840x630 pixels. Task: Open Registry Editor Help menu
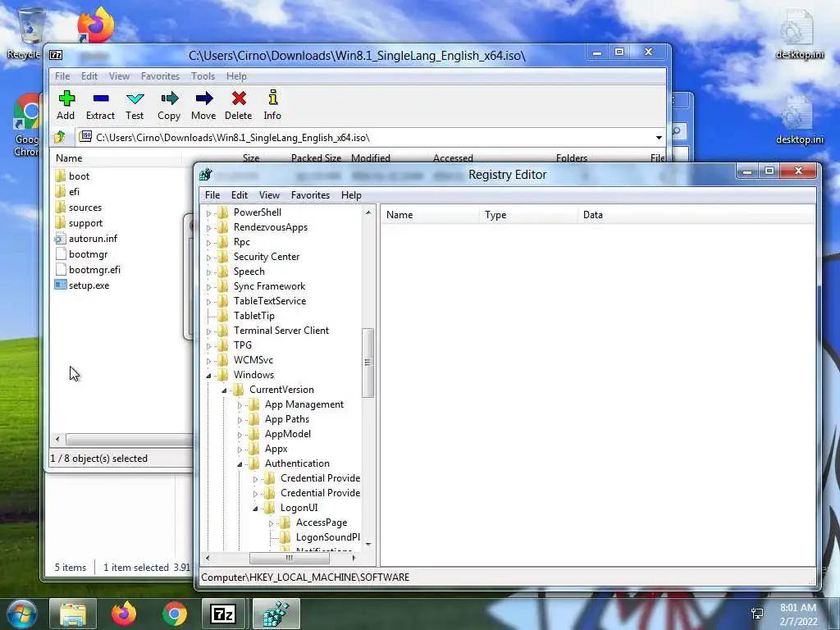click(351, 195)
